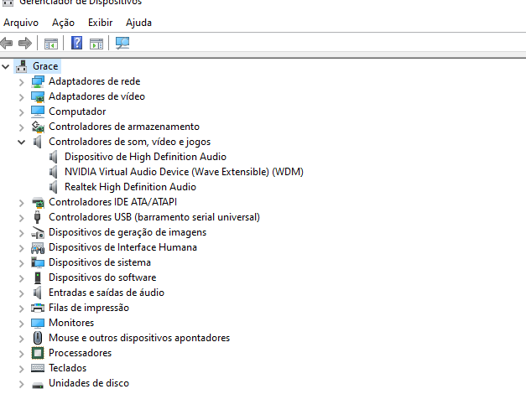Expand the Monitores category
The height and width of the screenshot is (420, 526).
(x=22, y=324)
